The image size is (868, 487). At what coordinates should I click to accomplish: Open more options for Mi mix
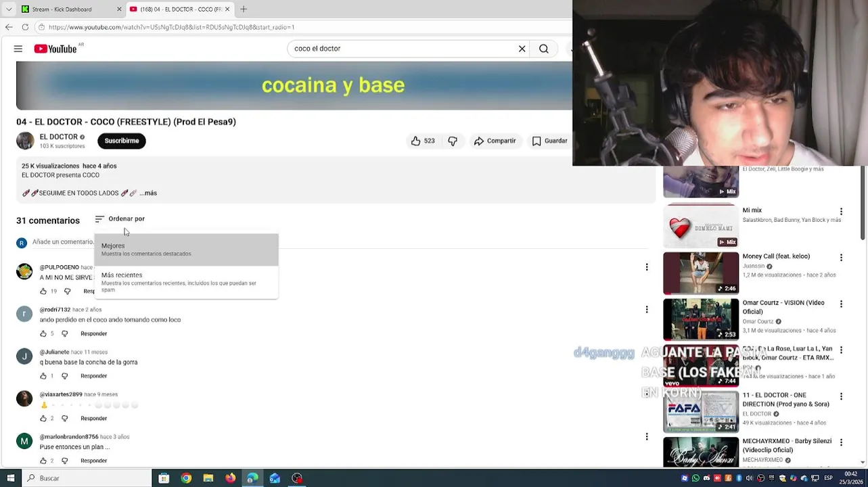point(841,212)
